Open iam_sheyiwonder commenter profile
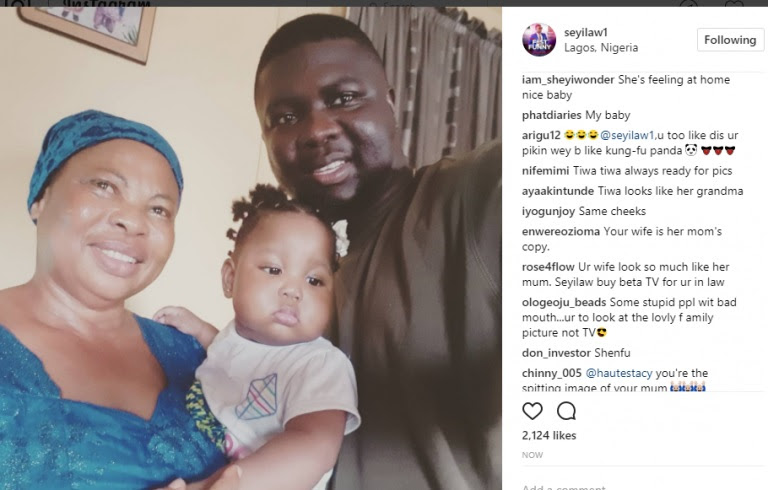 (568, 80)
